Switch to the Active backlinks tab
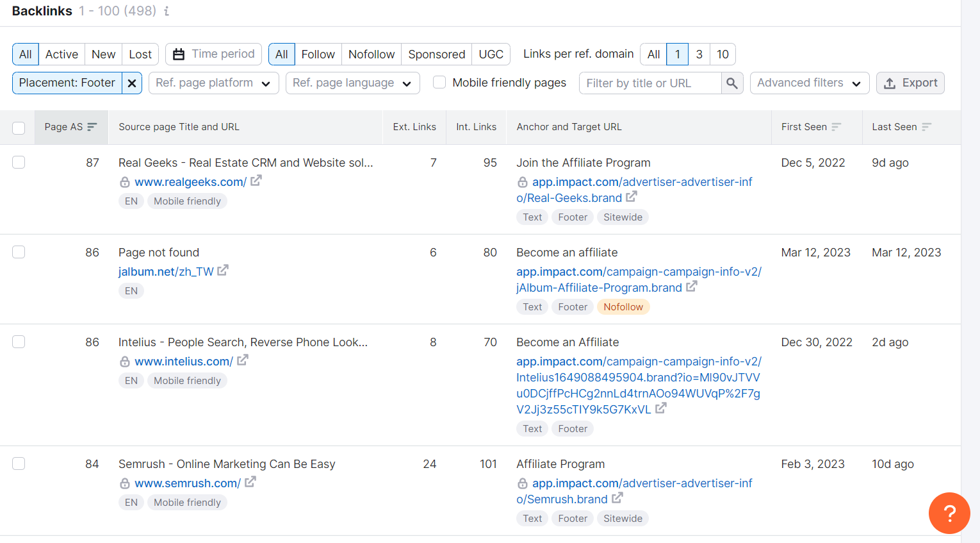Image resolution: width=980 pixels, height=543 pixels. pos(61,54)
